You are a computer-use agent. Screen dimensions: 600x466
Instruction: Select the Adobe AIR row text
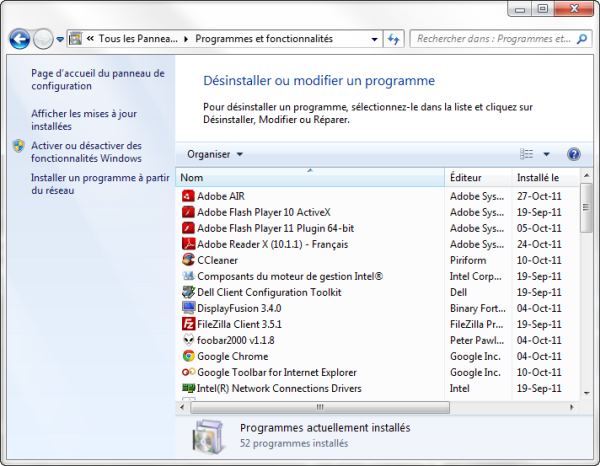[x=221, y=196]
